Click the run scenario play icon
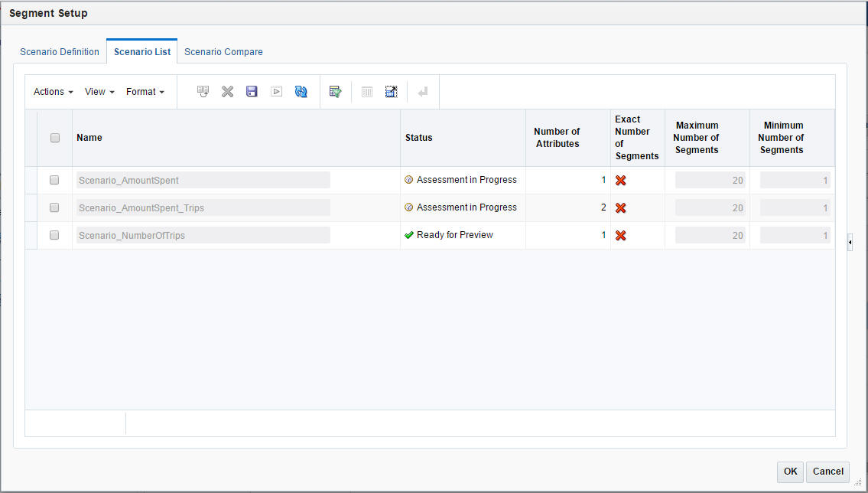 [276, 91]
